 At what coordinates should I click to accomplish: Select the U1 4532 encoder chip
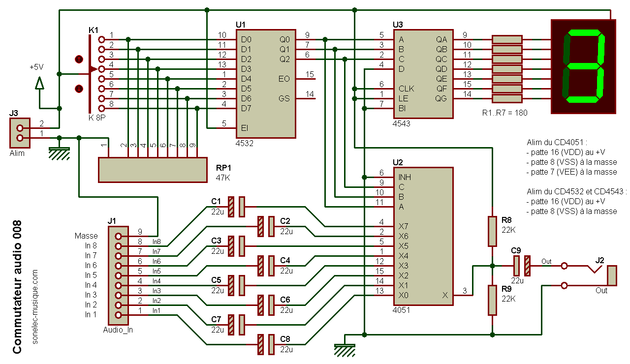coord(266,84)
